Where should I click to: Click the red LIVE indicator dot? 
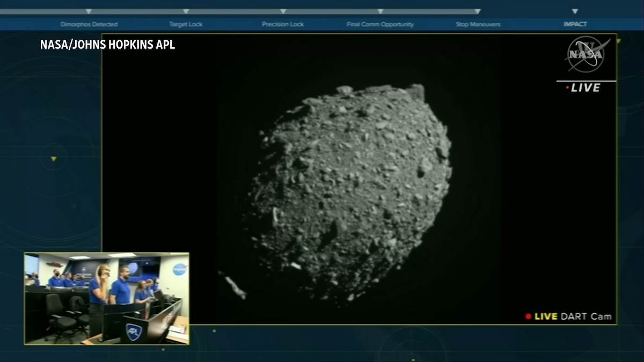click(567, 87)
